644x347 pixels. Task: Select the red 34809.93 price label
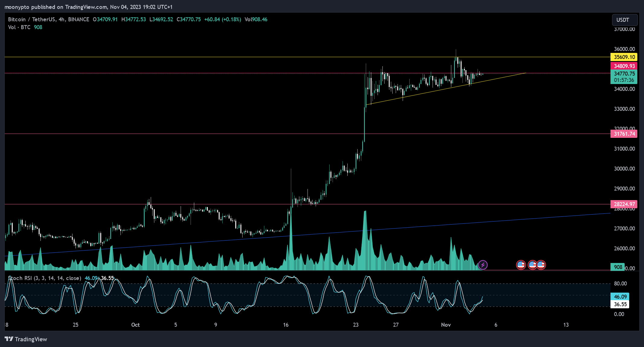pyautogui.click(x=624, y=66)
